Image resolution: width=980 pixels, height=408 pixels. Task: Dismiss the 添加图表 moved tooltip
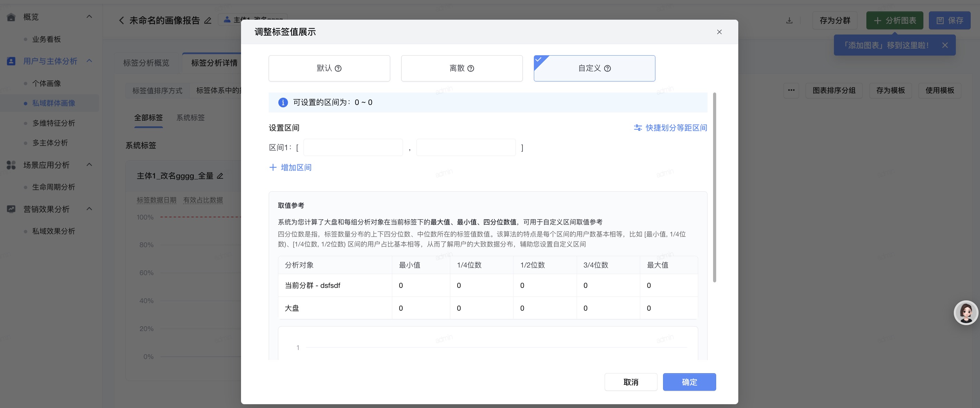click(945, 45)
